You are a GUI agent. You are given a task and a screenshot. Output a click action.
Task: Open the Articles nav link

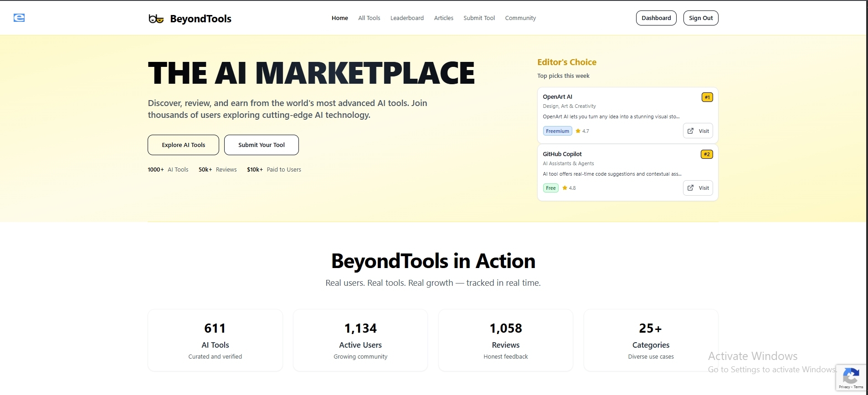tap(443, 18)
